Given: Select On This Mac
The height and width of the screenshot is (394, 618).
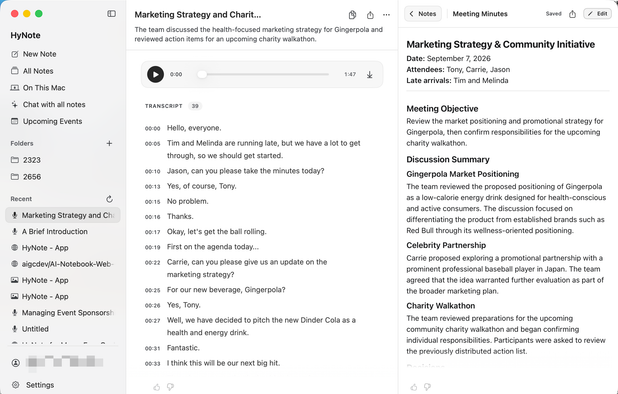Looking at the screenshot, I should (x=44, y=88).
